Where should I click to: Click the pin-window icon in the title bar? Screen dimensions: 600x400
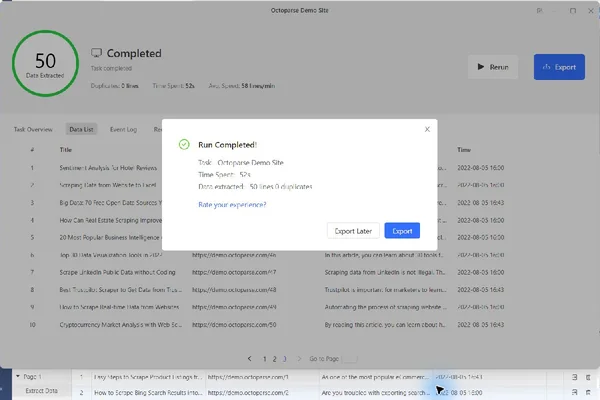[x=540, y=11]
